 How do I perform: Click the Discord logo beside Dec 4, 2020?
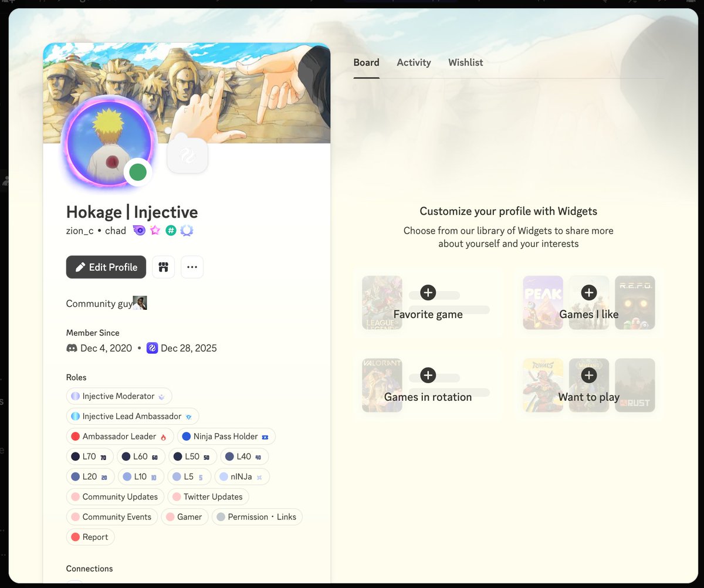[x=72, y=348]
